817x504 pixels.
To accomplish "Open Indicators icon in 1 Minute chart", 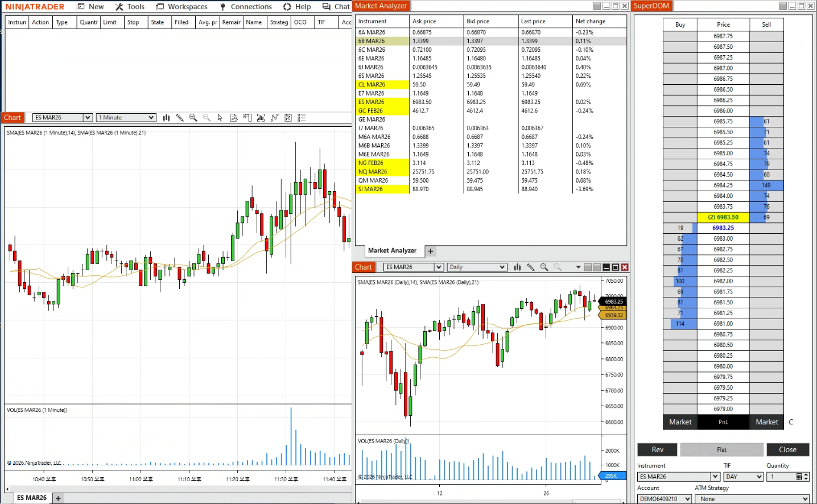I will (x=275, y=118).
